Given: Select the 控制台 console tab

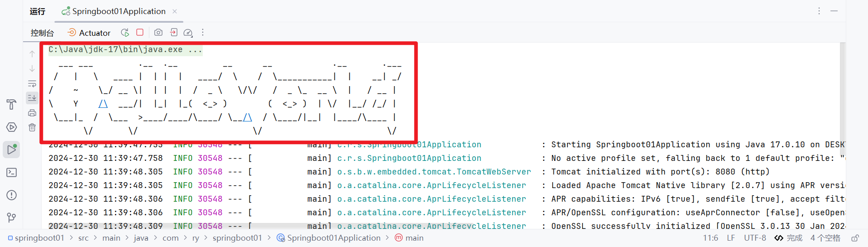Looking at the screenshot, I should coord(42,33).
